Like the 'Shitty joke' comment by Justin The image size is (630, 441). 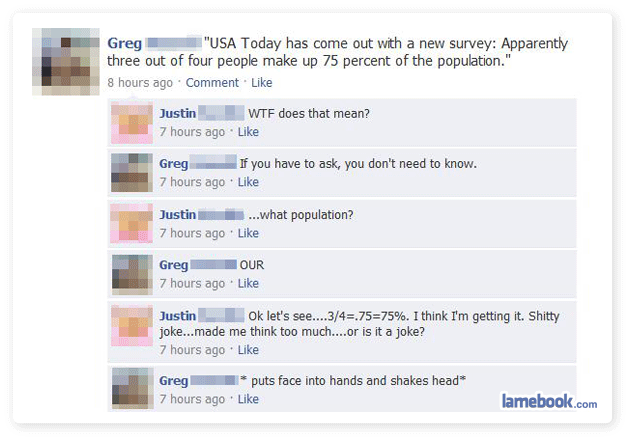248,350
